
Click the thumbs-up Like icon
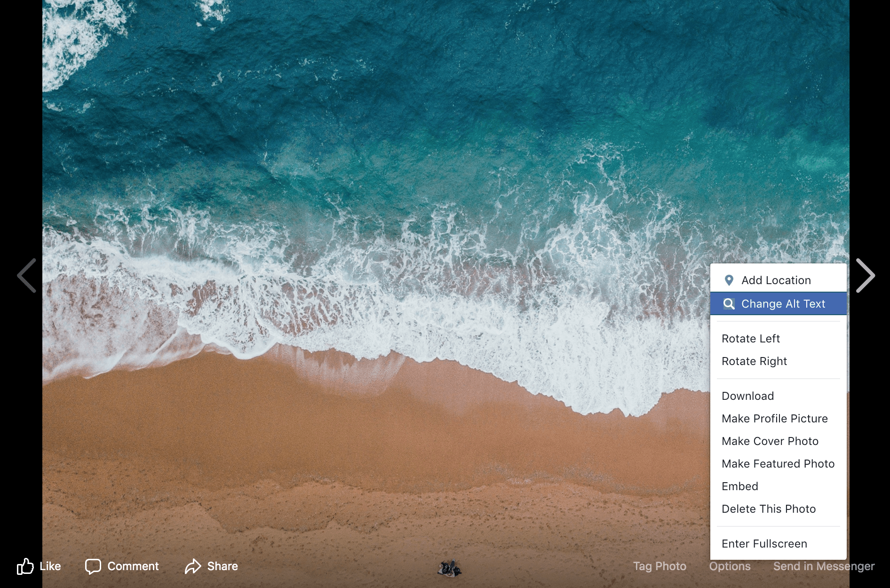[x=25, y=566]
